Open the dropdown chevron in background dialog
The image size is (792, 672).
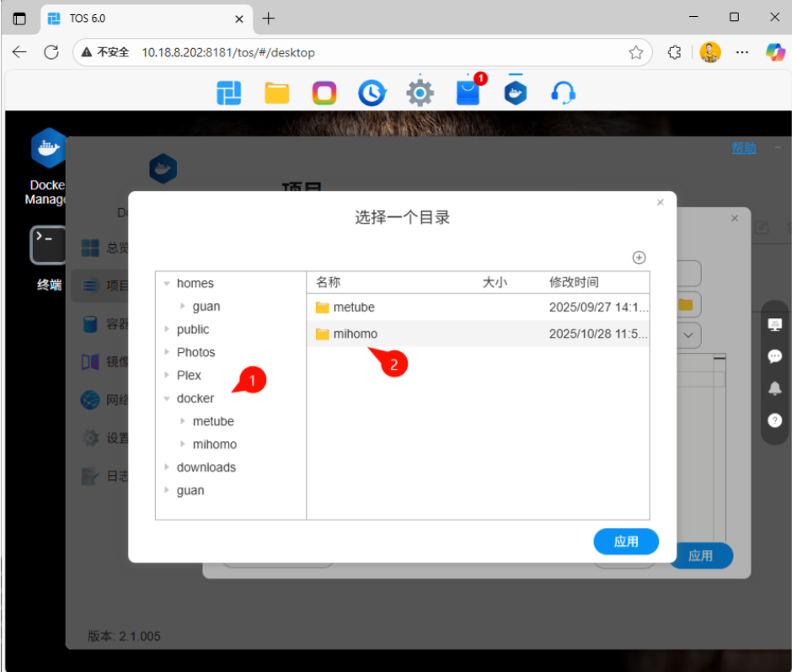(x=688, y=335)
